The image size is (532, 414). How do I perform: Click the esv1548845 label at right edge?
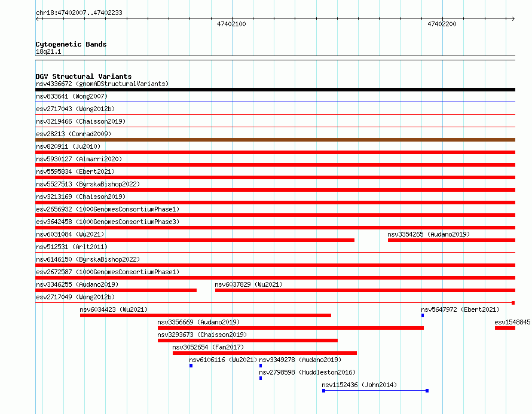point(512,322)
